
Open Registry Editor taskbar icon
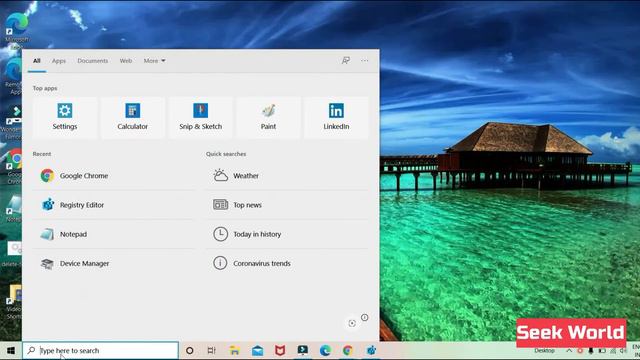371,351
